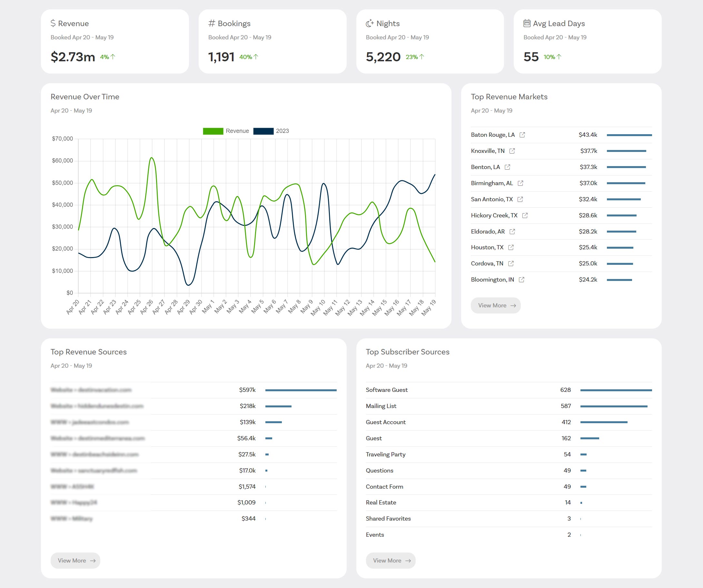703x588 pixels.
Task: Expand Top Revenue Markets with View More
Action: [495, 305]
